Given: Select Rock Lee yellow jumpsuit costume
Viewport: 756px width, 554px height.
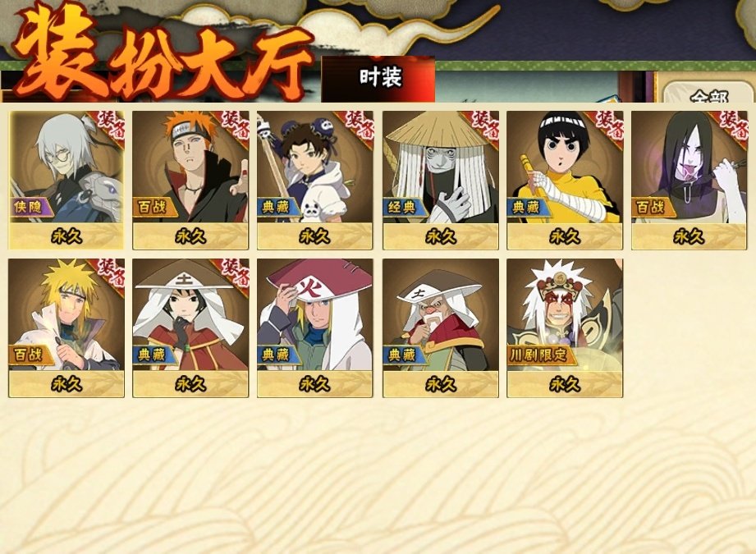Looking at the screenshot, I should coord(565,180).
